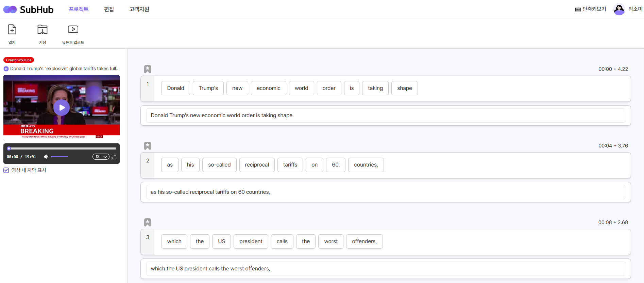Click subtitle row number 1

(148, 84)
